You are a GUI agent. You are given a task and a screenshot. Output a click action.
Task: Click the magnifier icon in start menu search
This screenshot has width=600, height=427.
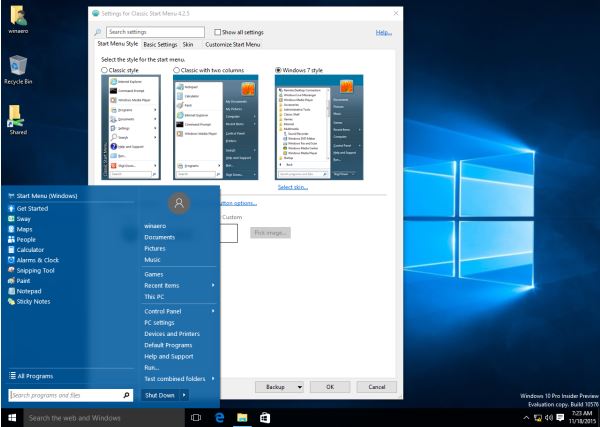pyautogui.click(x=126, y=395)
